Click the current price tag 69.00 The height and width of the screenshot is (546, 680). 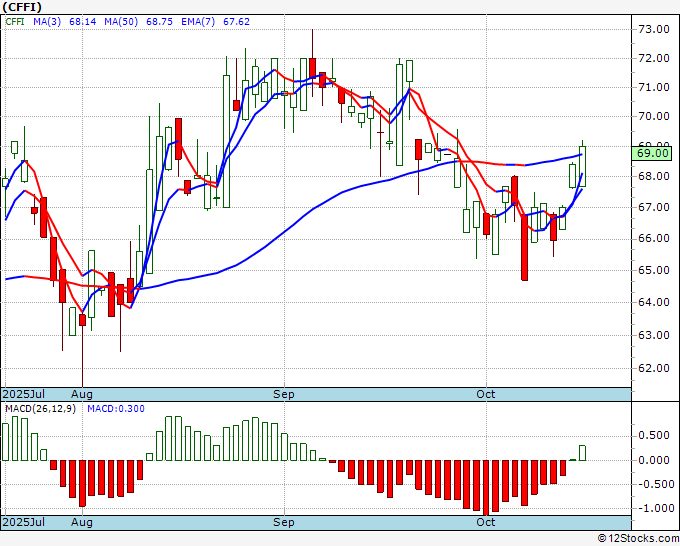click(652, 153)
